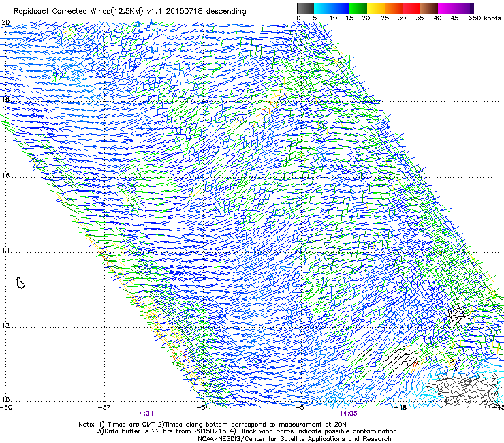This screenshot has height=443, width=504.
Task: Click the 12 latitude axis label
Action: coord(5,326)
